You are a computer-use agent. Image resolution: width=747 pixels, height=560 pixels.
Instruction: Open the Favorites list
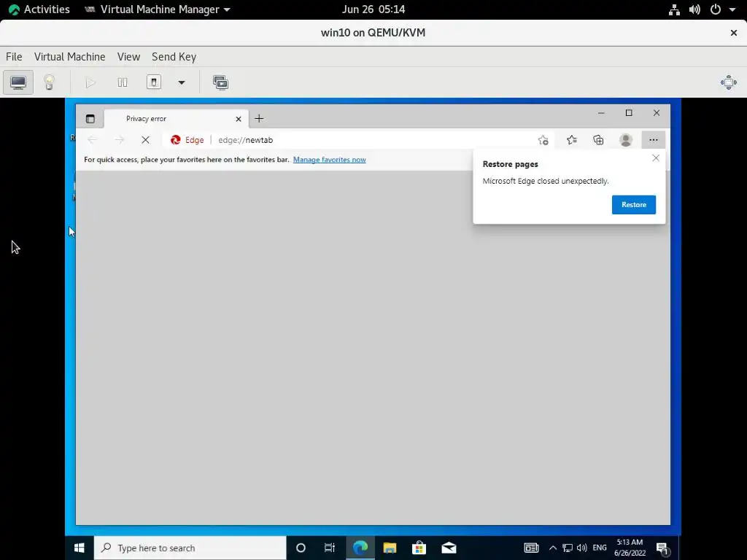pyautogui.click(x=572, y=140)
